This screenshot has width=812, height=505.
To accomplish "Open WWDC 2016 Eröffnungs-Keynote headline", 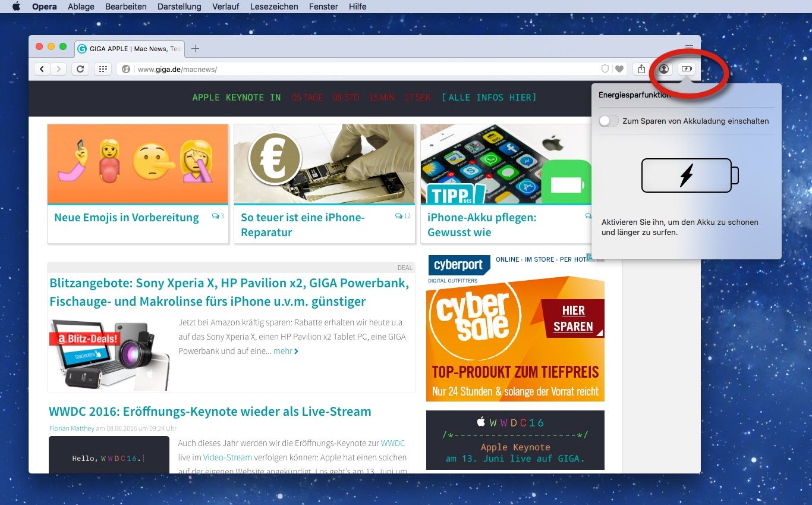I will pos(210,412).
